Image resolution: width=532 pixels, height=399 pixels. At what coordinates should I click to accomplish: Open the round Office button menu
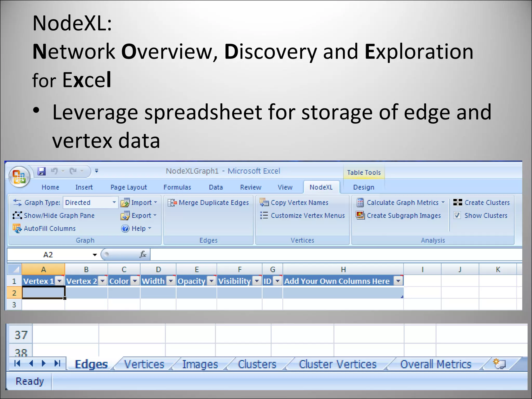[19, 177]
